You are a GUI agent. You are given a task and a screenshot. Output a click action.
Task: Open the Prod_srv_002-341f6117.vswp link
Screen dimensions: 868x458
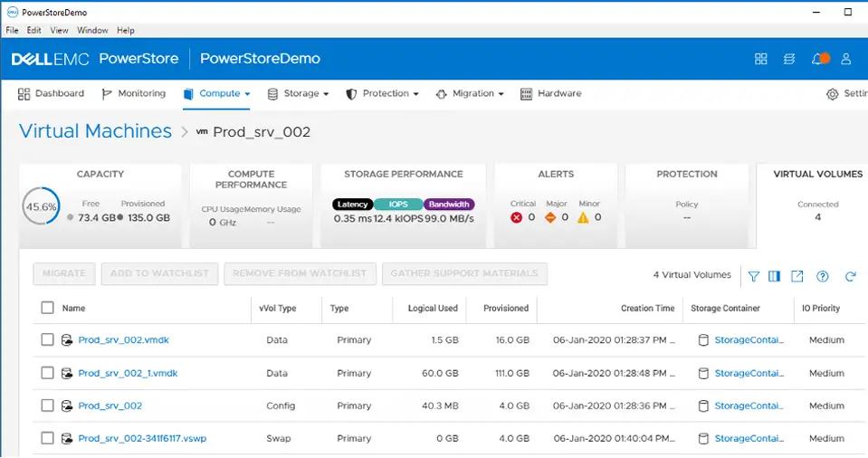pos(142,439)
